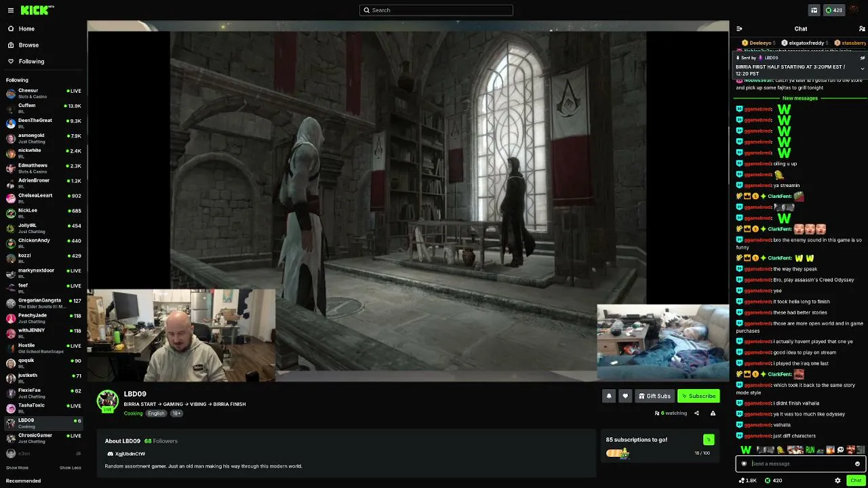Click the LBD09 streamer avatar with LIVE badge

tap(107, 401)
